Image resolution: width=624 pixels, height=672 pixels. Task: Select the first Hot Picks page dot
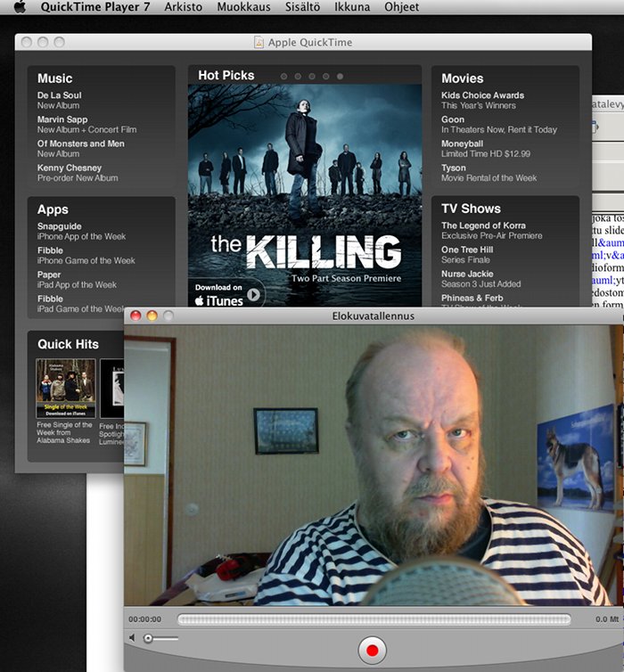click(x=283, y=77)
